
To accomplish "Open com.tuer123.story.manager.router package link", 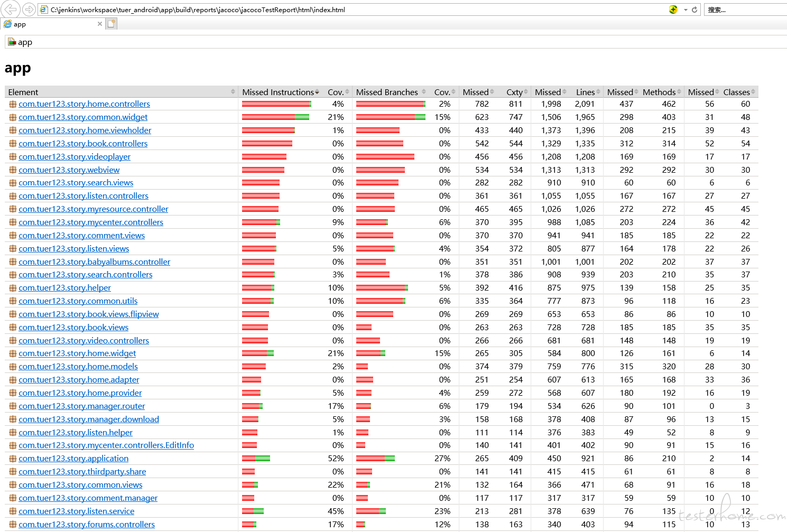I will [x=81, y=406].
